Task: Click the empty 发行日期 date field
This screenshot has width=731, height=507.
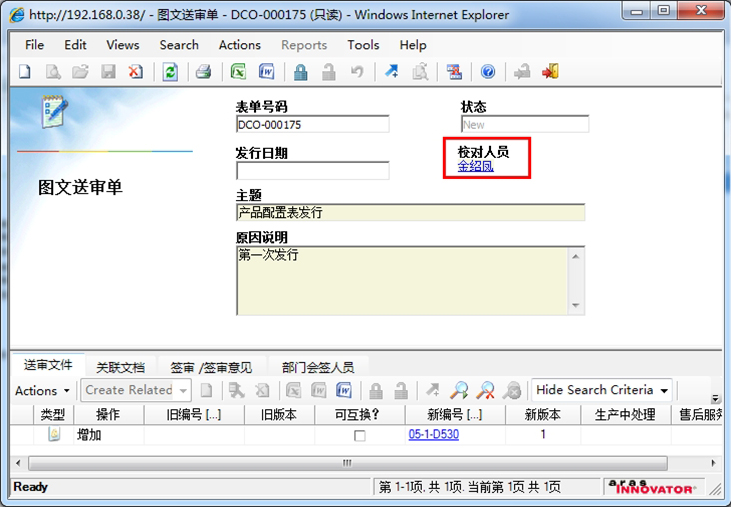Action: [312, 171]
